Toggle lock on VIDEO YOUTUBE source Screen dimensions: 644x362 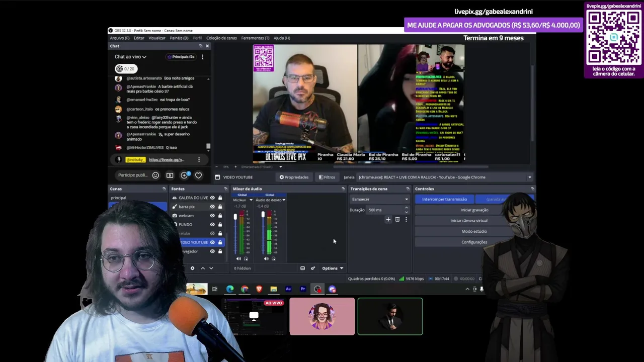pyautogui.click(x=220, y=242)
